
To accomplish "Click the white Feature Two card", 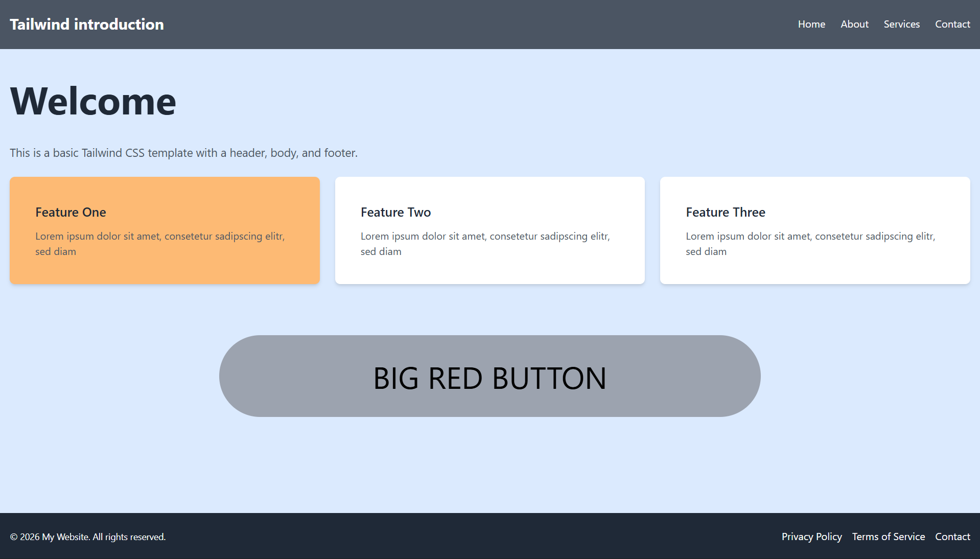I will (489, 271).
